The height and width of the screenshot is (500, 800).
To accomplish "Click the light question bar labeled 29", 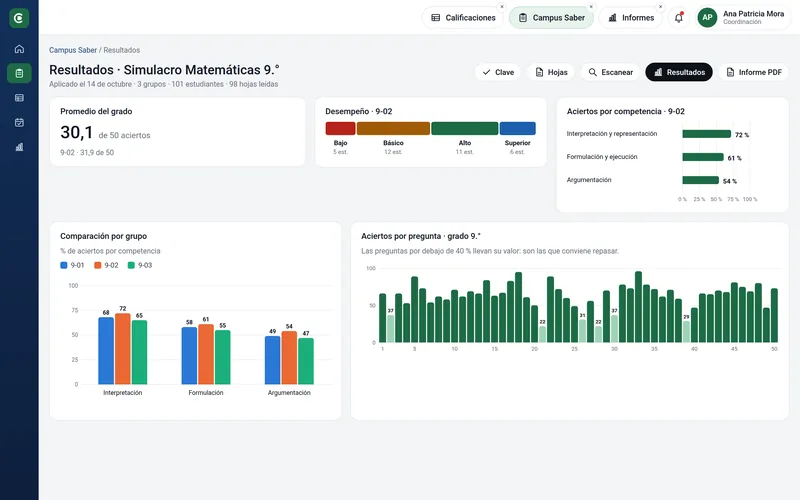I will 686,332.
